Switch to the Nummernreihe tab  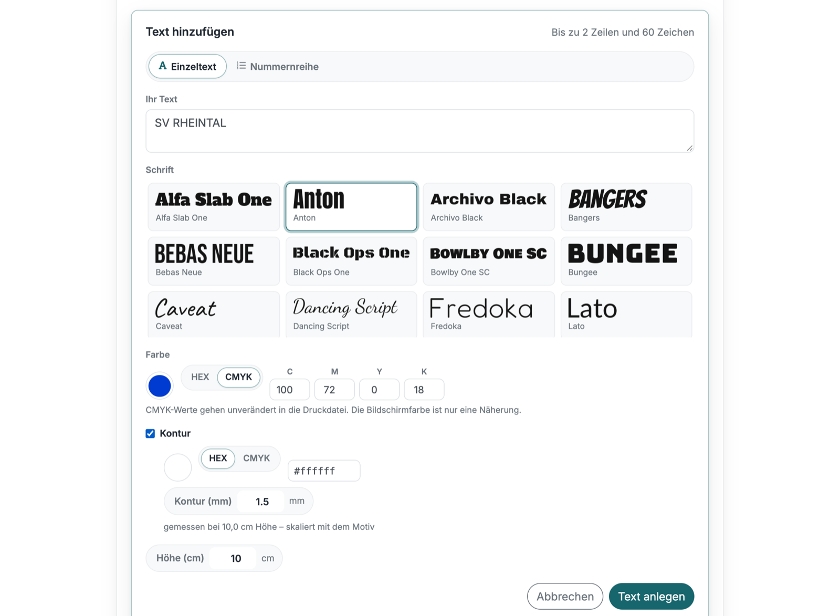pos(277,67)
